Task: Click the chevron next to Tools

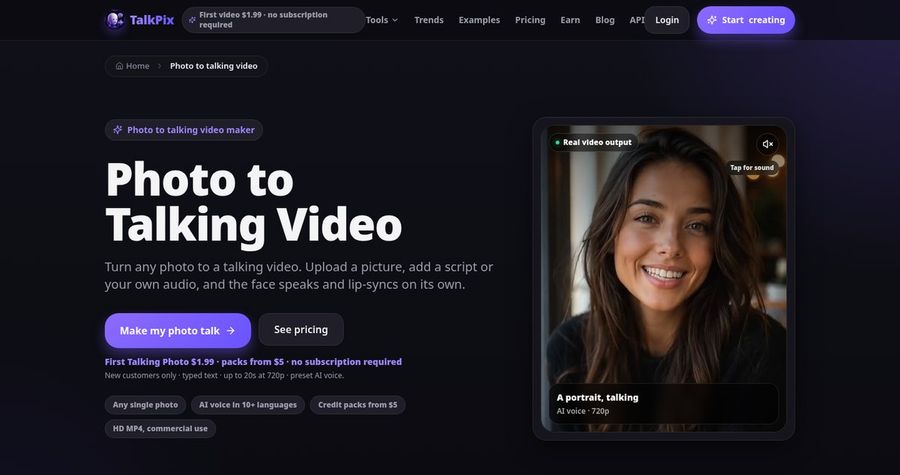Action: 395,20
